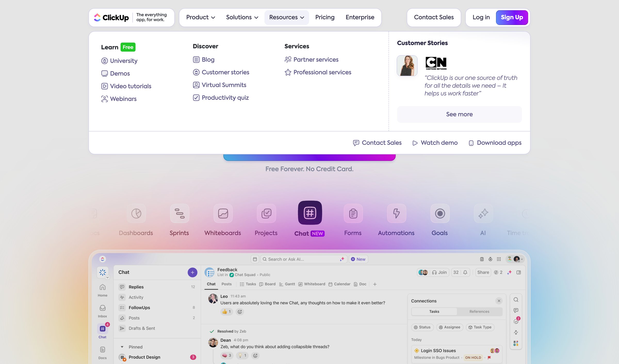Open FollowUps in the chat list
Screen dimensions: 619x364
[x=157, y=307]
